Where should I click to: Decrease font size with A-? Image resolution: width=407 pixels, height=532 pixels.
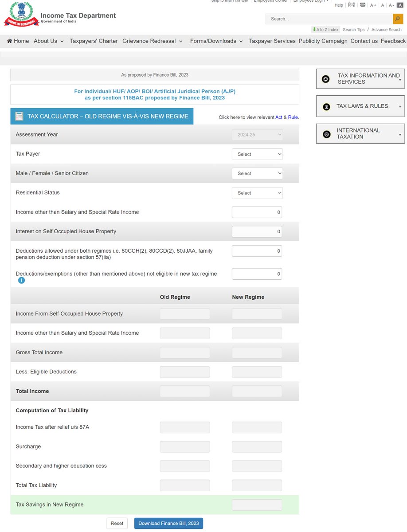pyautogui.click(x=391, y=5)
